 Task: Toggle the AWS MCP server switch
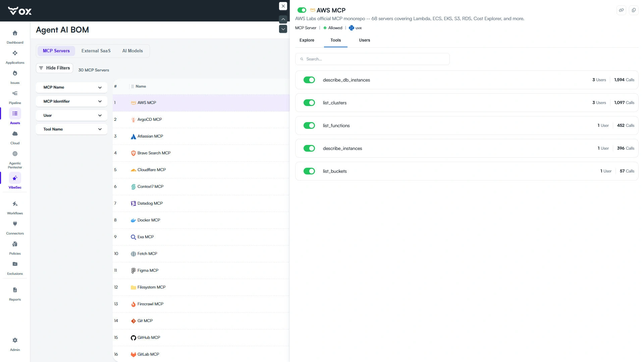point(302,10)
